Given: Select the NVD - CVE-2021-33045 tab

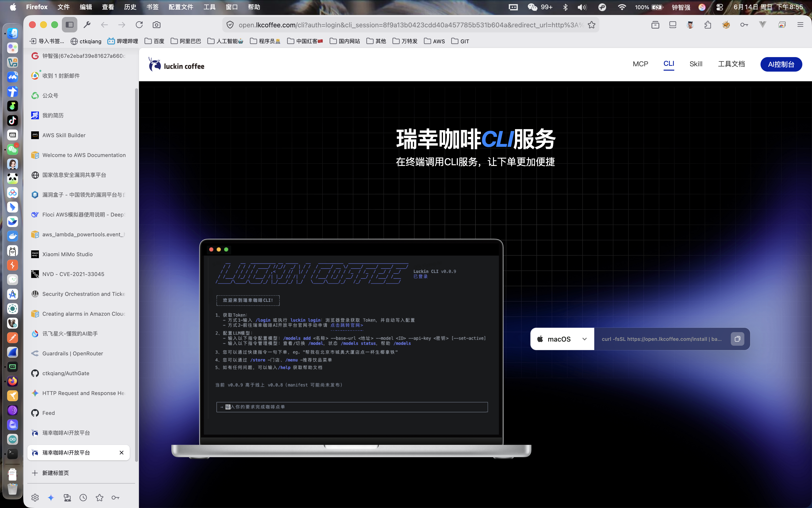Looking at the screenshot, I should pyautogui.click(x=79, y=274).
